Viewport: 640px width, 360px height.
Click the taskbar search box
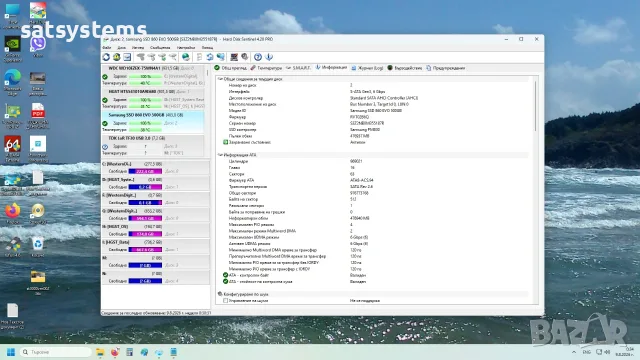(56, 352)
